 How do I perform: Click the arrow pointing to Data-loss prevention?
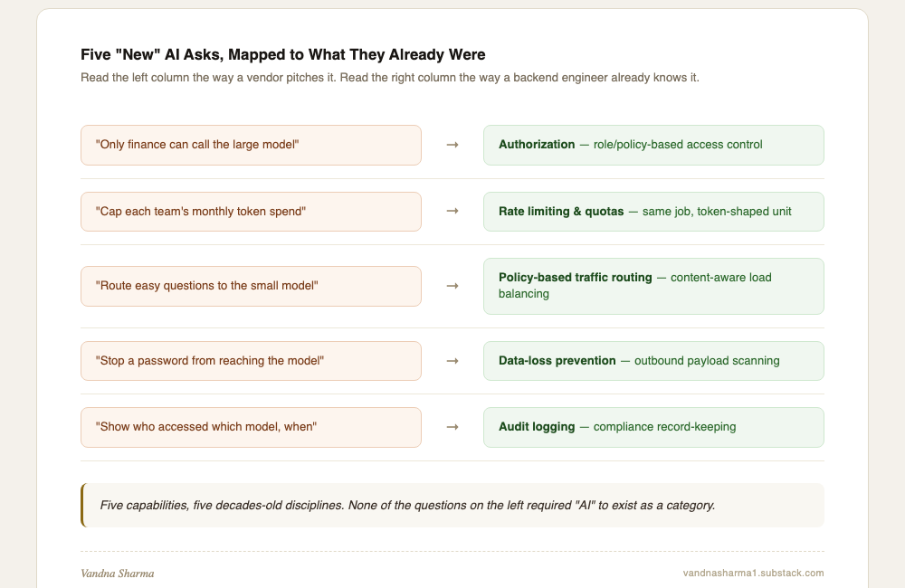(x=452, y=361)
